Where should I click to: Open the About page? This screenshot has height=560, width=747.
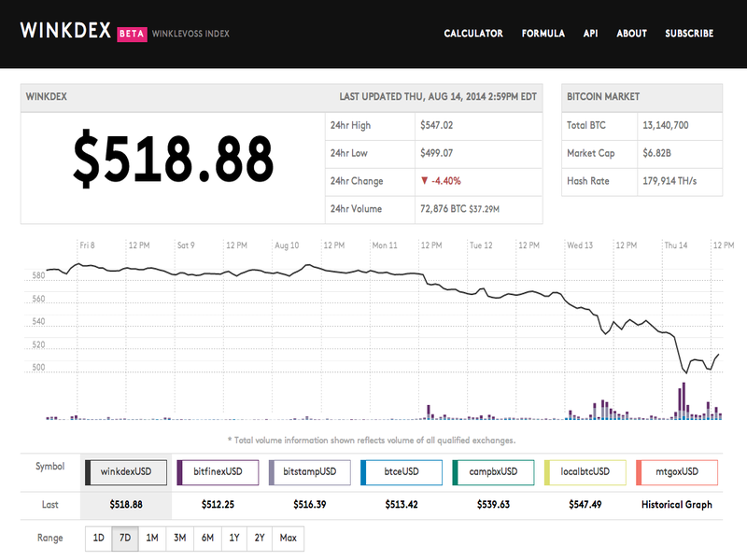point(632,34)
